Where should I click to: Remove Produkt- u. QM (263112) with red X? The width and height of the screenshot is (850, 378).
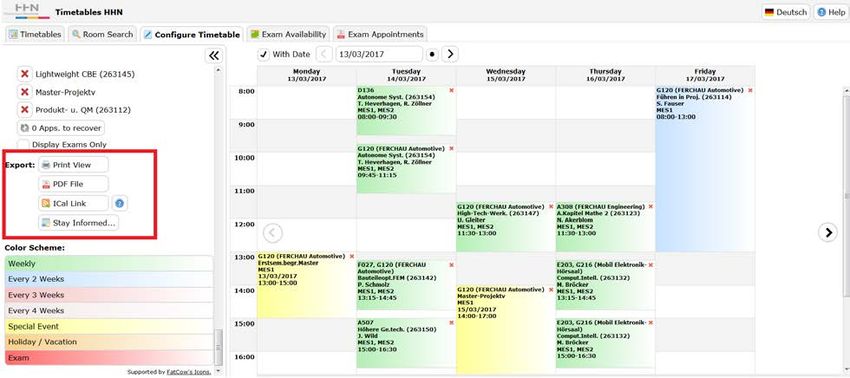(x=24, y=110)
